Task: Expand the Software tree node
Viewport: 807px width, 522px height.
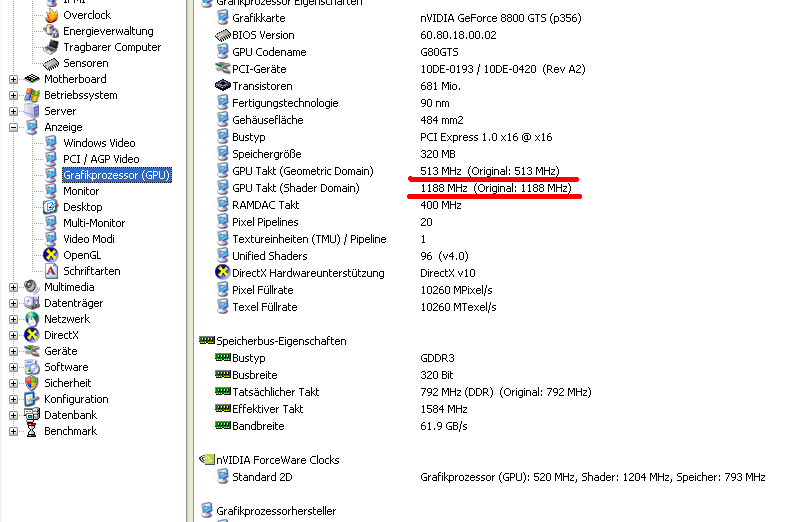Action: point(13,368)
